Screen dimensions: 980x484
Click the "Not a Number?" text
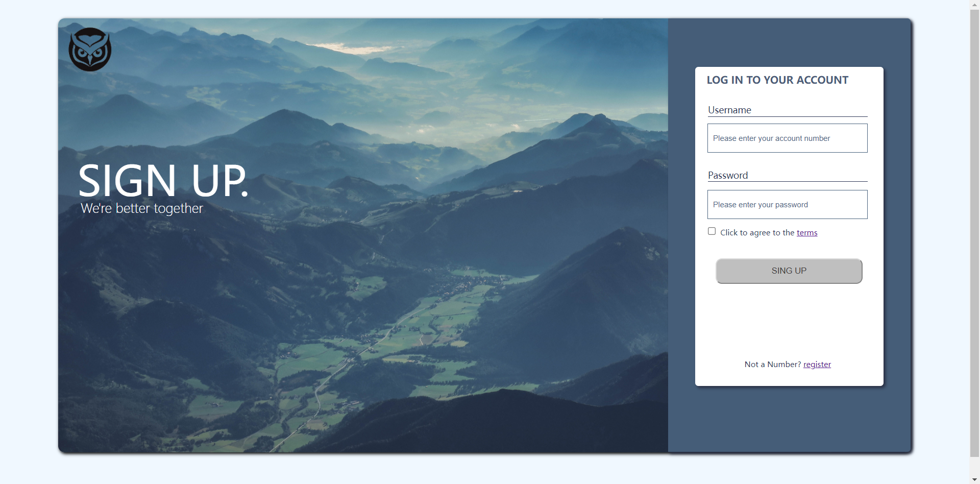click(773, 365)
